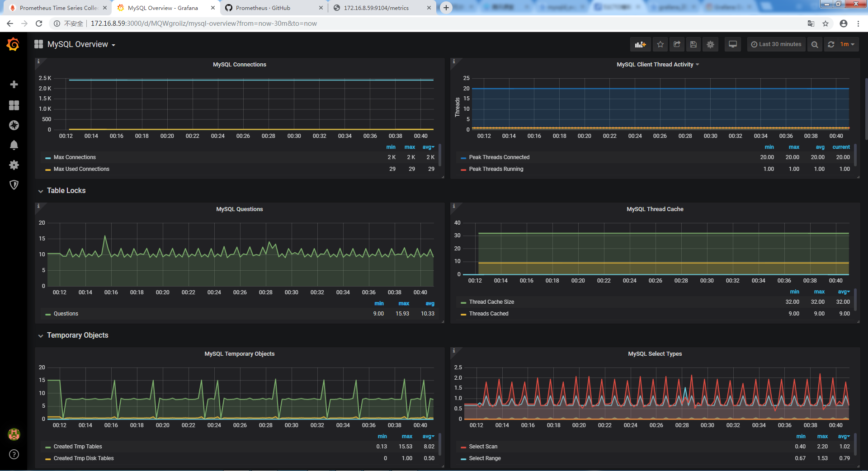
Task: Click info icon on MySQL Connections panel
Action: coord(38,61)
